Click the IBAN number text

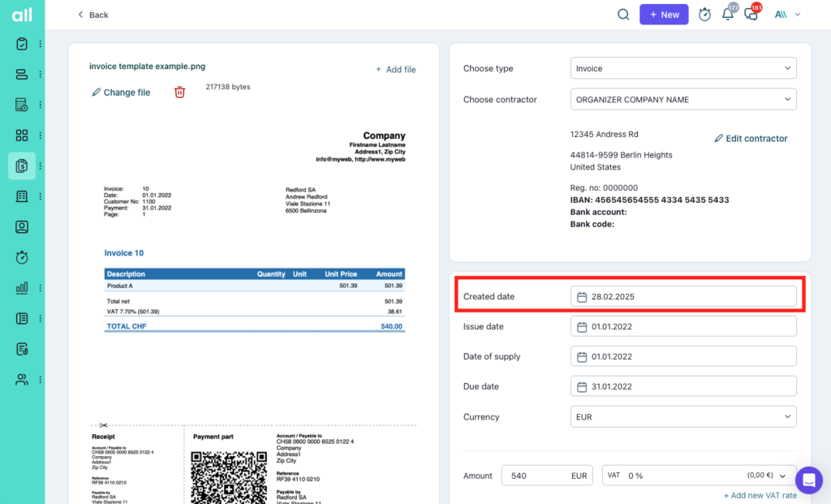coord(649,200)
